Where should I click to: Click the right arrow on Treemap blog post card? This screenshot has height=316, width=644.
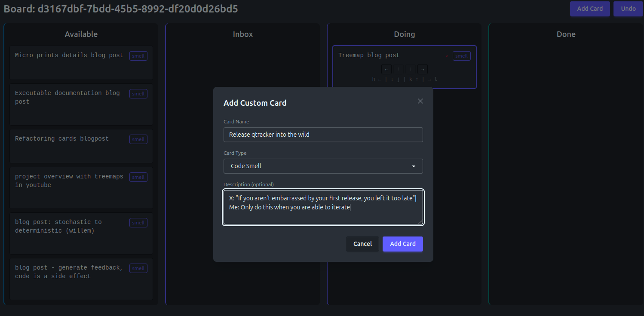click(x=422, y=69)
